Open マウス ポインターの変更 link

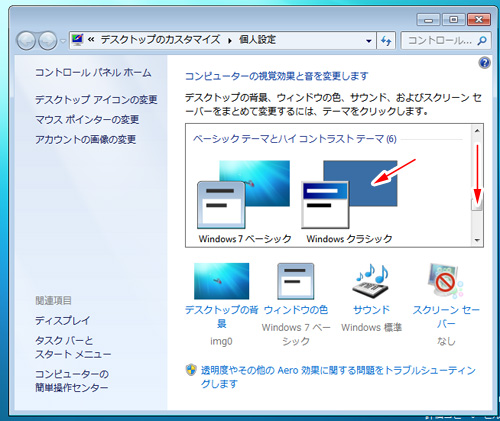[87, 119]
